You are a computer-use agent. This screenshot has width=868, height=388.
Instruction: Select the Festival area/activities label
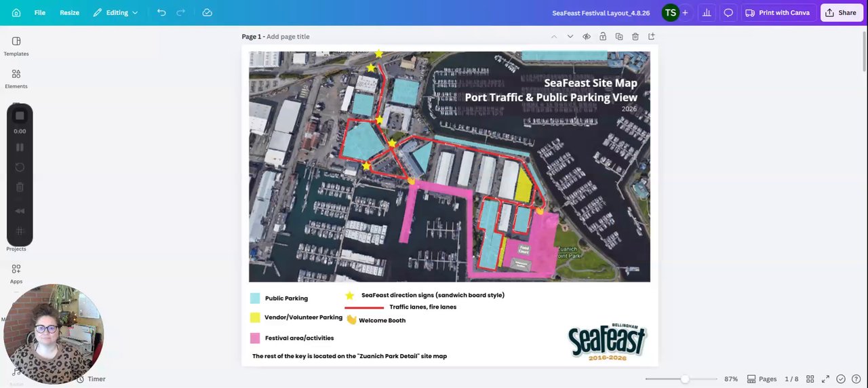click(299, 338)
